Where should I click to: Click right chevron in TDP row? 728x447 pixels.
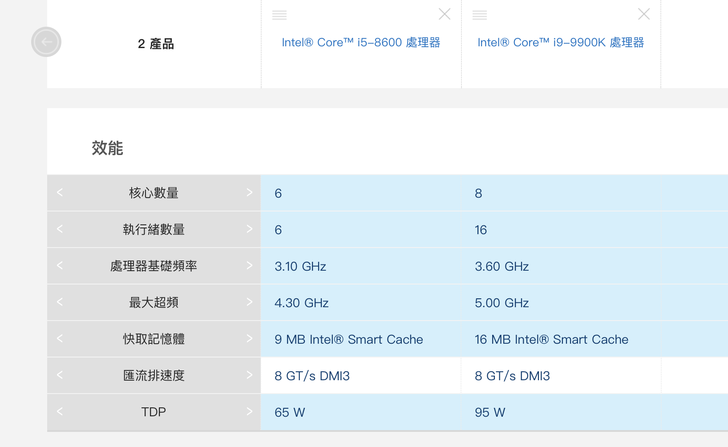[249, 411]
